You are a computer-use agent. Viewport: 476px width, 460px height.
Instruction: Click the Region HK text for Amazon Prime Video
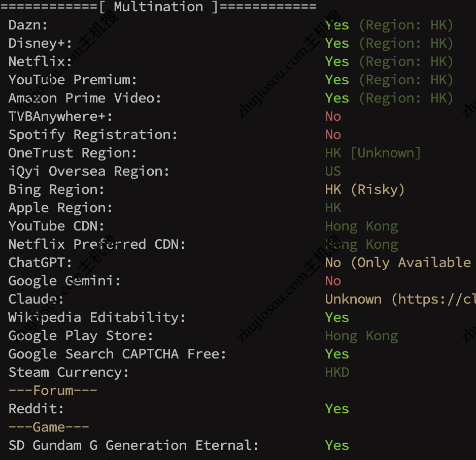(x=406, y=98)
